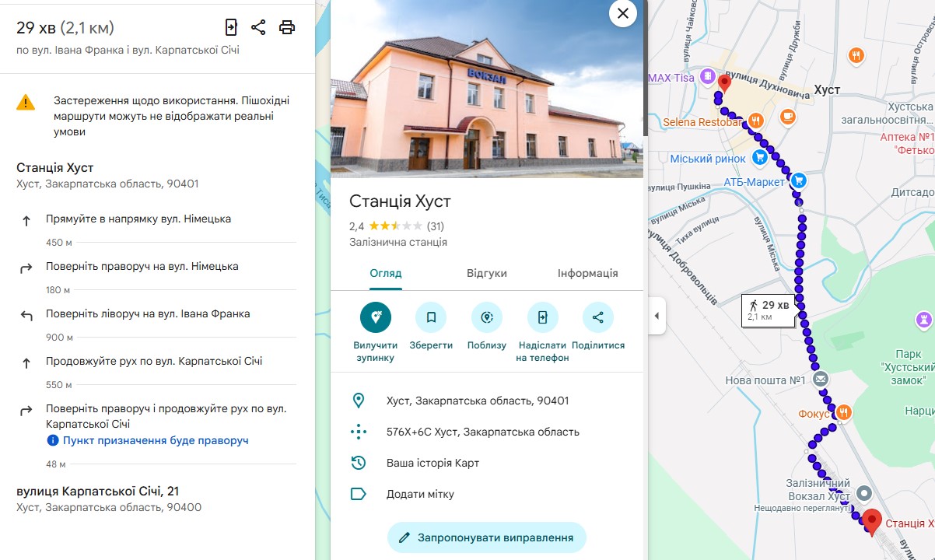This screenshot has height=560, width=935.
Task: Click Поділитися icon in place panel
Action: (x=598, y=317)
